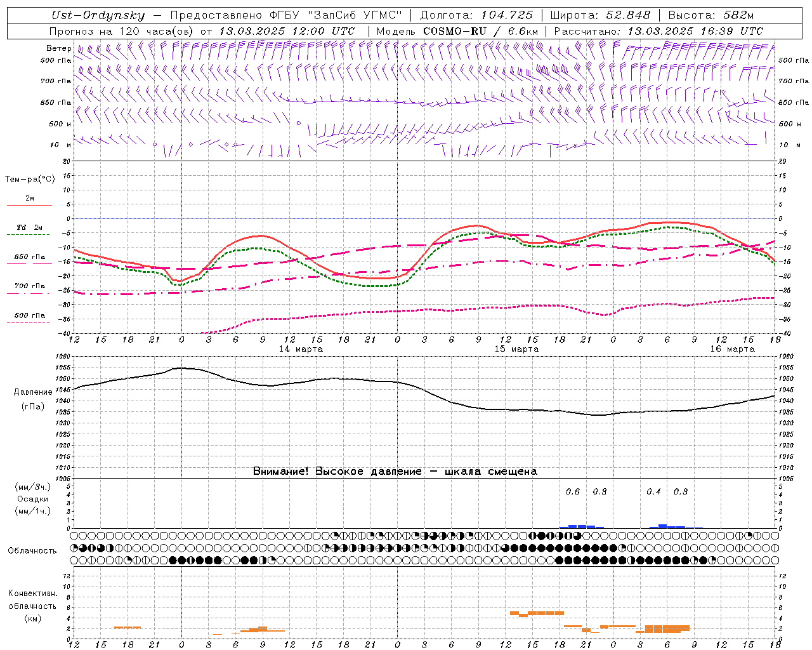Click the 14 марта date label
The width and height of the screenshot is (812, 650).
[301, 349]
